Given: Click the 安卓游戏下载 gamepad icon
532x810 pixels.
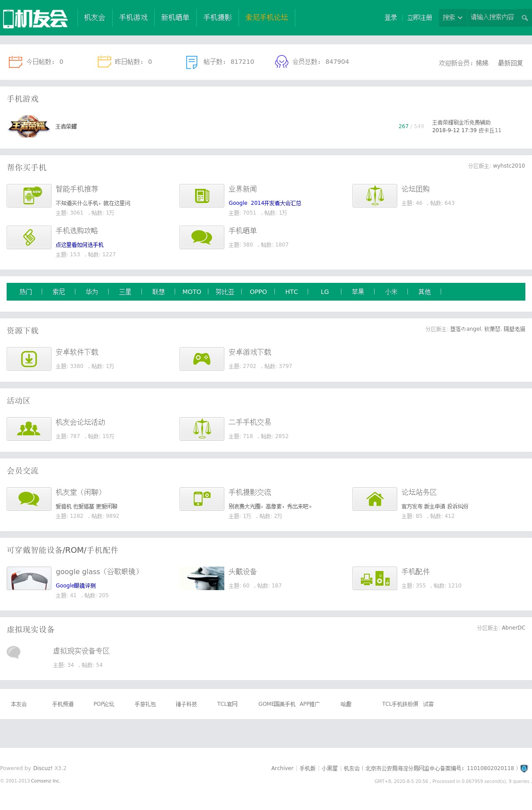Looking at the screenshot, I should pyautogui.click(x=202, y=359).
